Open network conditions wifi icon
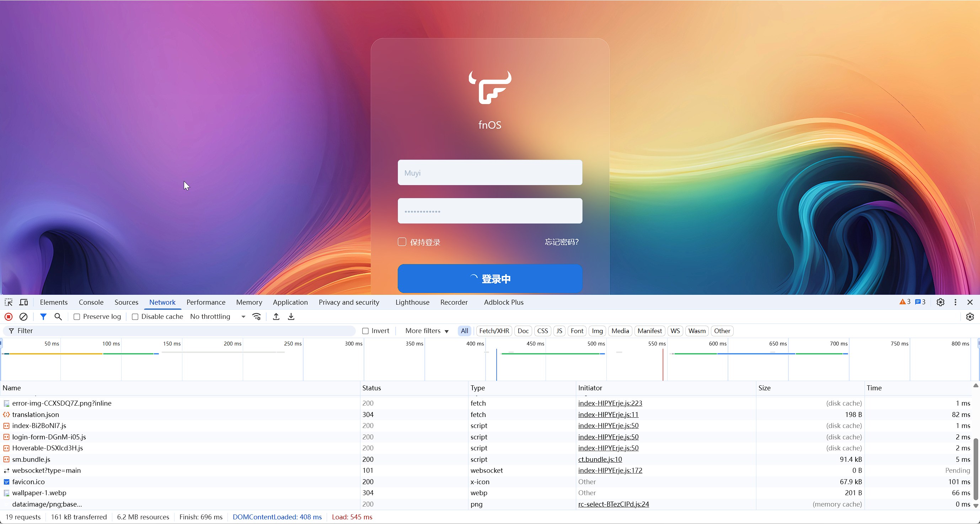This screenshot has width=980, height=524. [x=257, y=317]
